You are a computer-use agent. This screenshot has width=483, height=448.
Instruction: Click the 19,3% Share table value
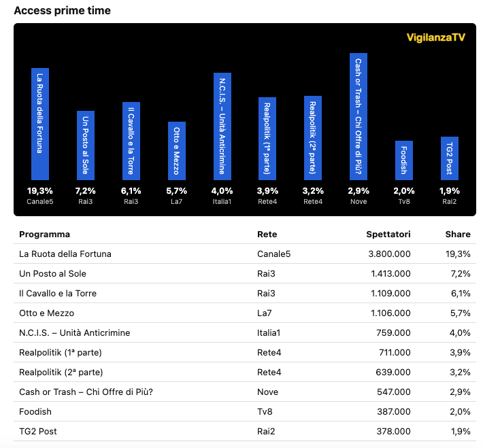458,254
